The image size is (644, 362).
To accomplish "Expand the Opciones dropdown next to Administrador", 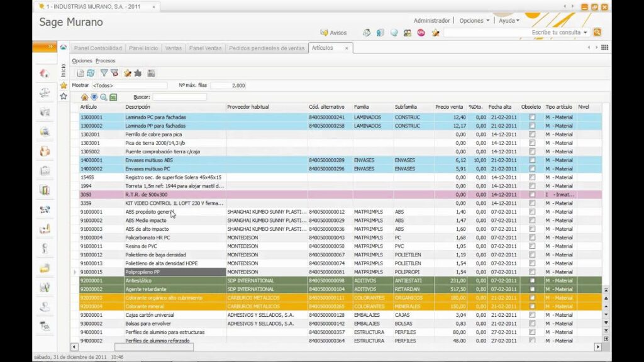I will pyautogui.click(x=473, y=20).
